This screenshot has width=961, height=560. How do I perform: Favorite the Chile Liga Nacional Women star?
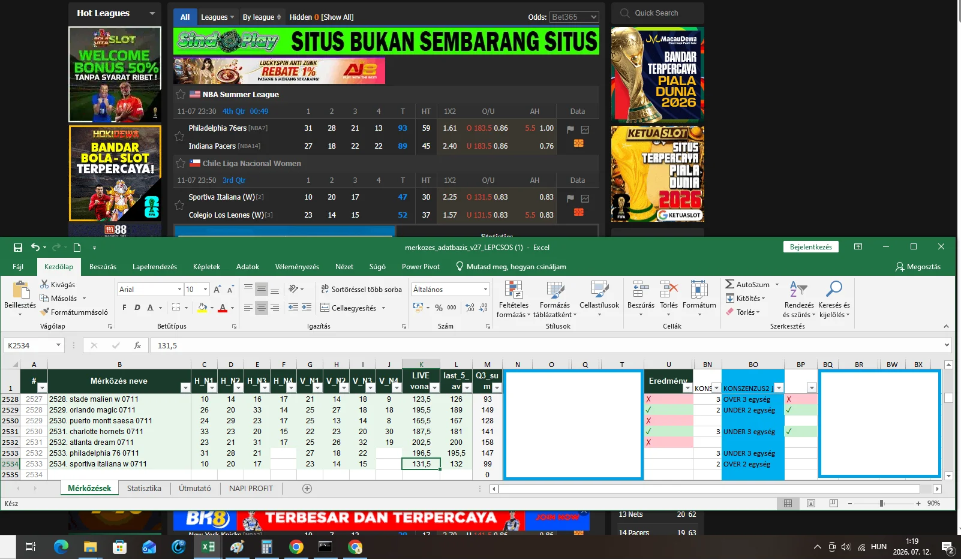tap(180, 163)
